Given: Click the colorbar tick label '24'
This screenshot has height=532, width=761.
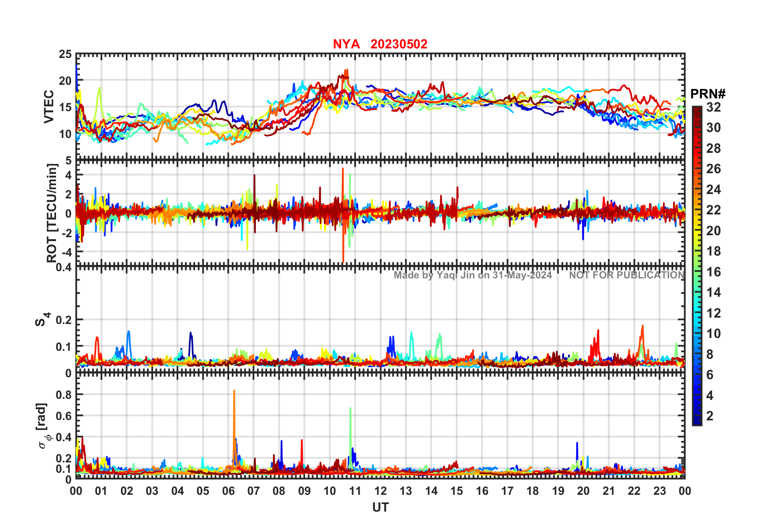Looking at the screenshot, I should coord(713,190).
